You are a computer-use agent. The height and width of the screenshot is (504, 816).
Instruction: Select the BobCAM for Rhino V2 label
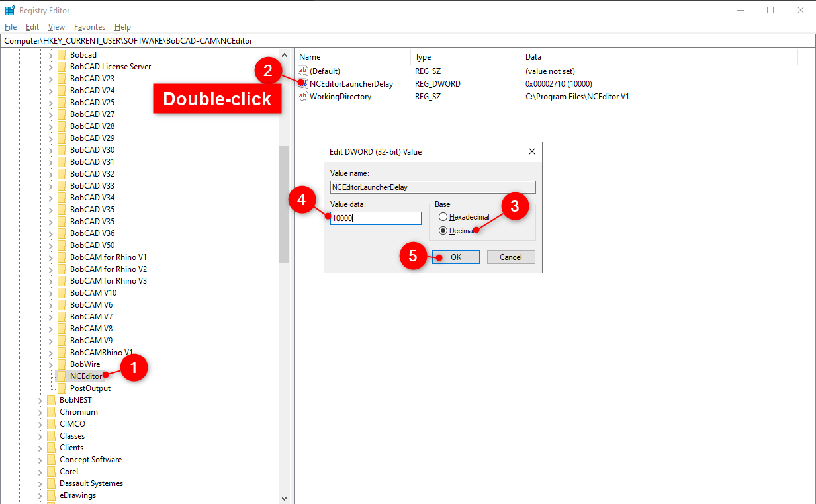click(x=109, y=269)
